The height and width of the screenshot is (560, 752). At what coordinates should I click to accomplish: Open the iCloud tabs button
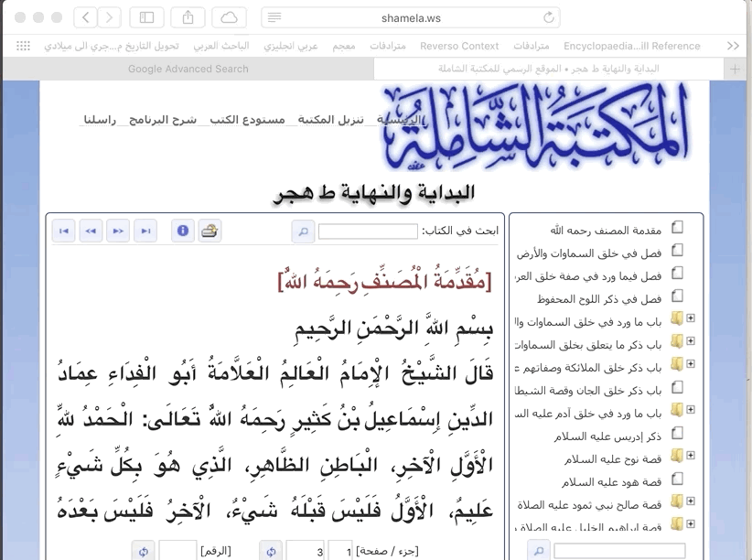point(230,17)
